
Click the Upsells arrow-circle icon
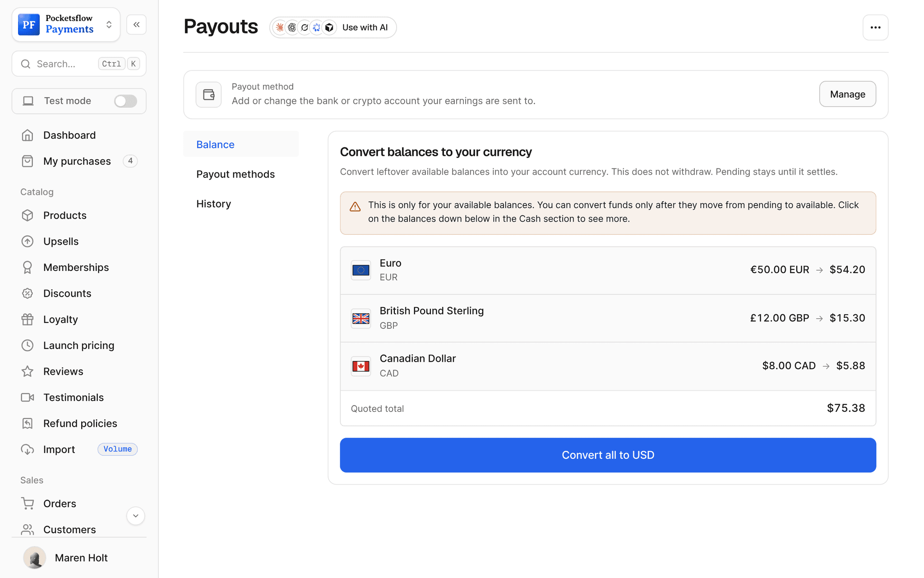(28, 241)
